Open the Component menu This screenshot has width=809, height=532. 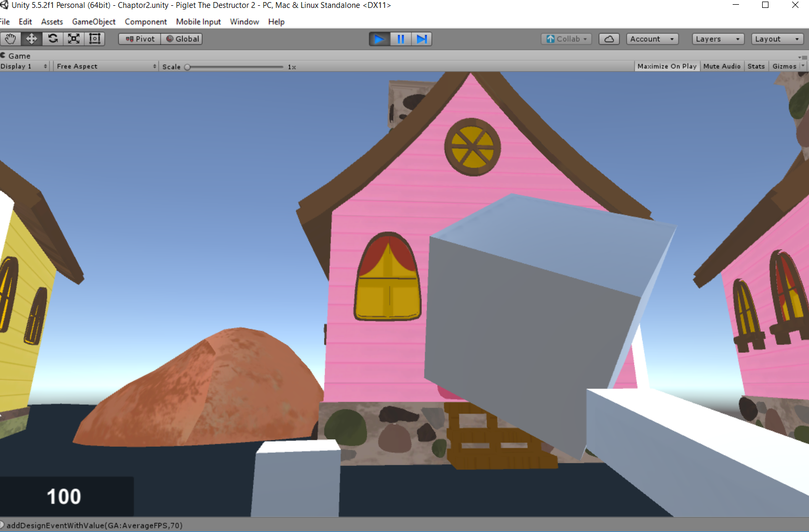pyautogui.click(x=146, y=22)
